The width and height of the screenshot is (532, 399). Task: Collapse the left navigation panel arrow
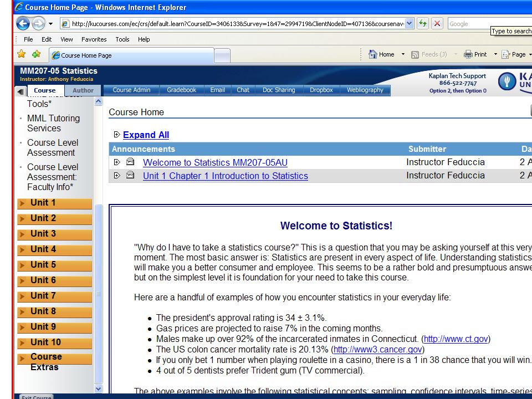pyautogui.click(x=21, y=91)
